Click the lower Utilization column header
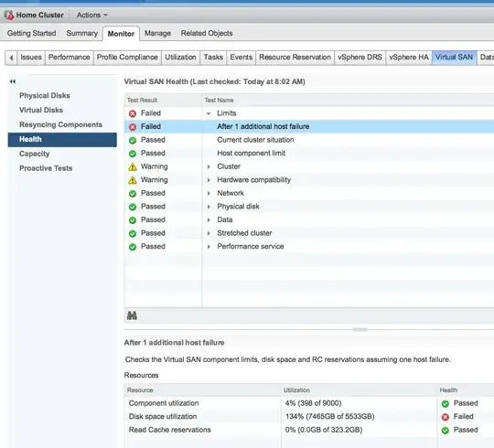Image resolution: width=494 pixels, height=448 pixels. coord(359,390)
